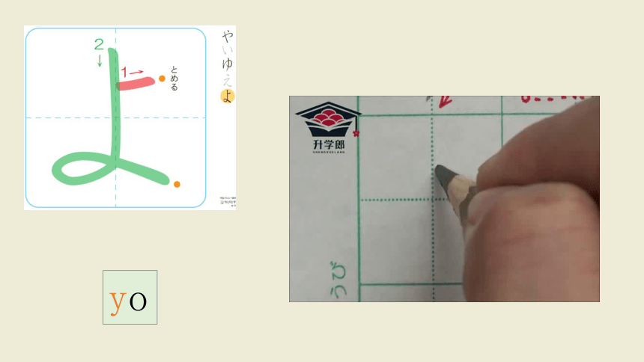The height and width of the screenshot is (362, 644).
Task: Click the green downward arrow under 2
Action: 100,60
